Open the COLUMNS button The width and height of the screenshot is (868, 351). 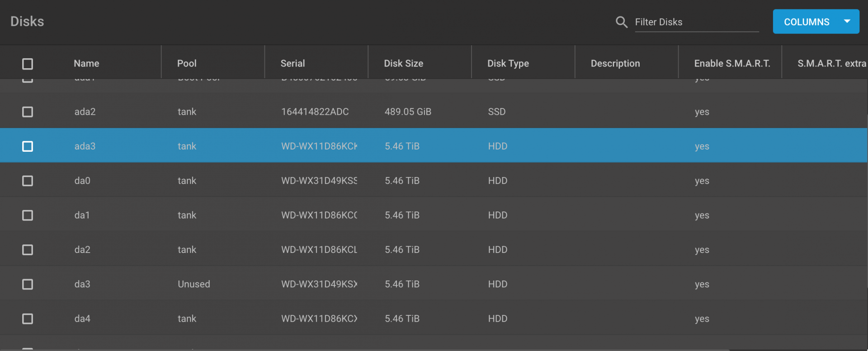coord(816,22)
